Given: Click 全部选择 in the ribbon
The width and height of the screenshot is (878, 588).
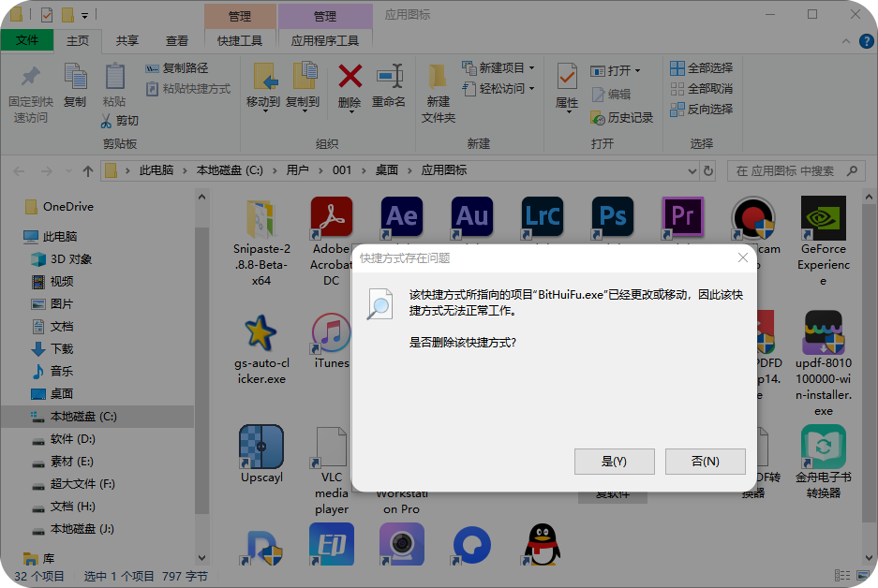Looking at the screenshot, I should [701, 67].
